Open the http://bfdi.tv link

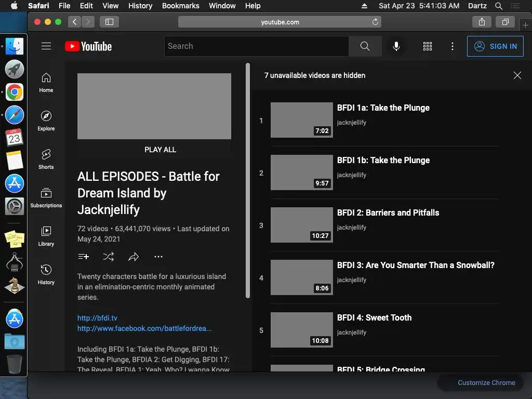tap(97, 318)
